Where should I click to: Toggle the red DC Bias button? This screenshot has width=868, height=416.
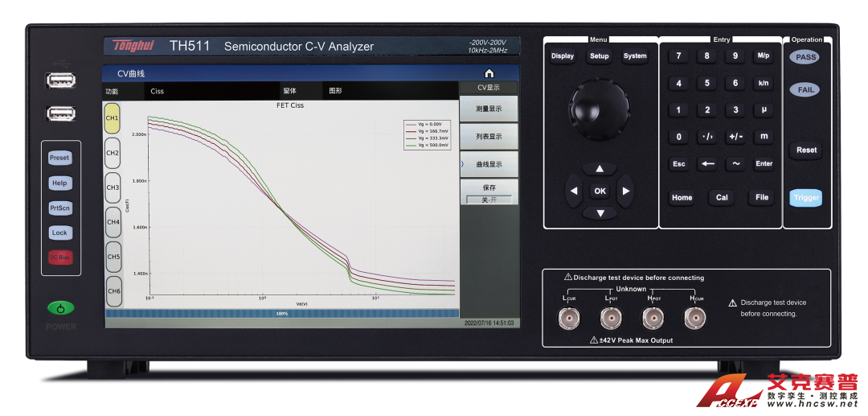[59, 257]
